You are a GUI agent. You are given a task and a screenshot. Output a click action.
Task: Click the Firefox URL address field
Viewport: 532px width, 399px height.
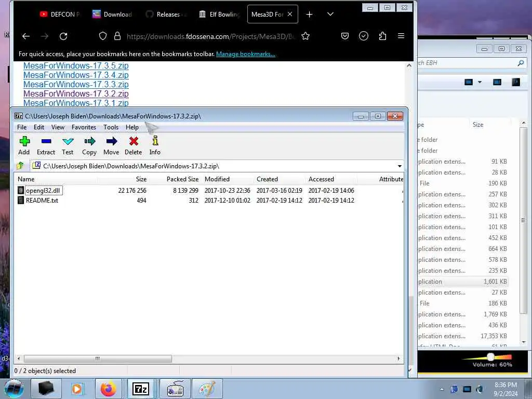(x=210, y=36)
